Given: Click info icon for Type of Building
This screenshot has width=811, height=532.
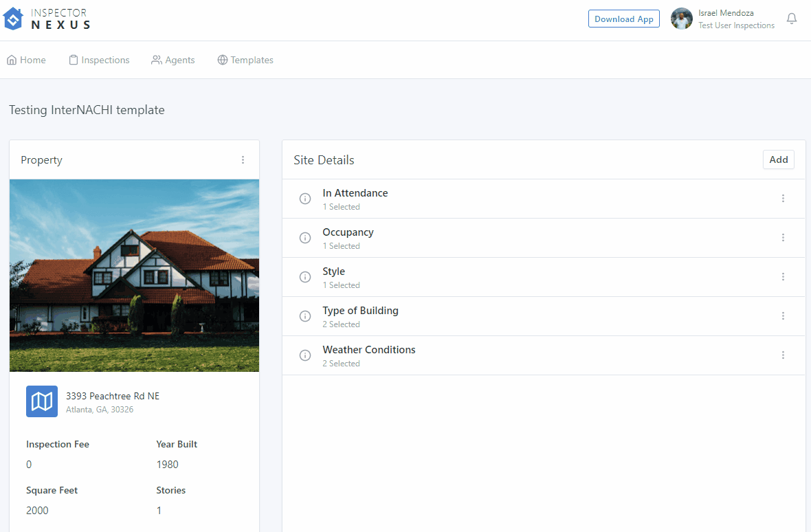Looking at the screenshot, I should [x=305, y=316].
